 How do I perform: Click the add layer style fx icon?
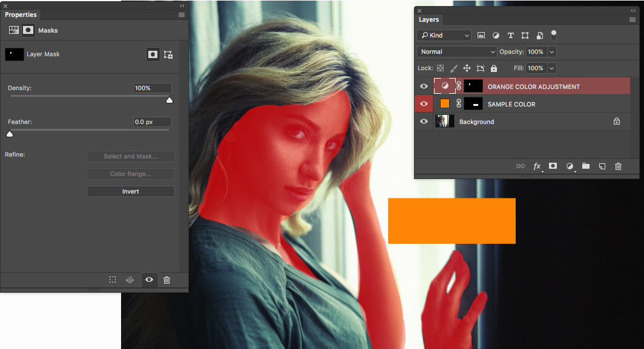point(536,166)
